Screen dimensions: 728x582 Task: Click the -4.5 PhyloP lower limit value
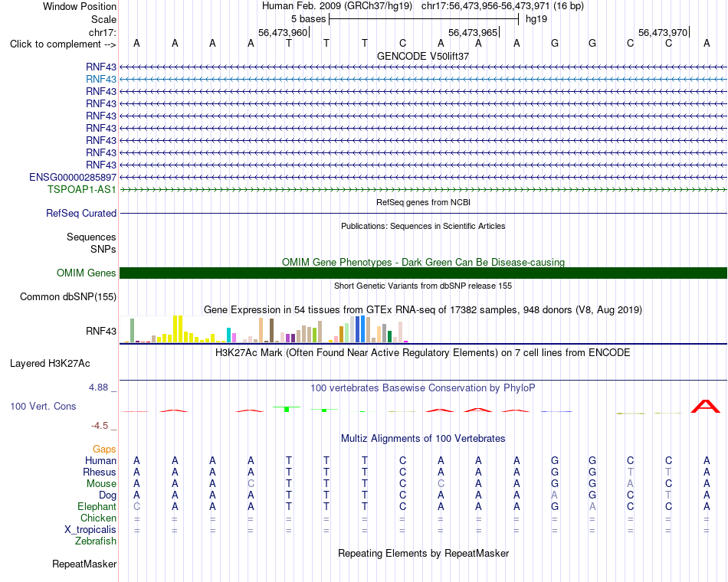pos(100,426)
